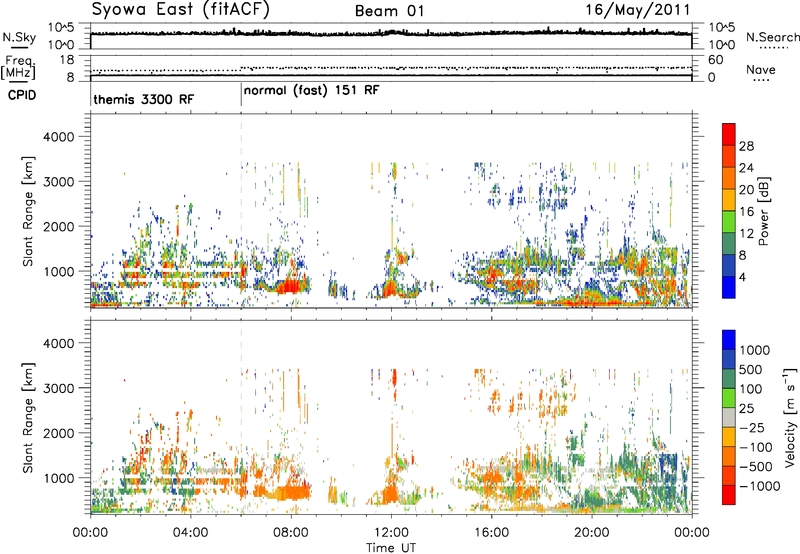Select the 'Beam 01' label

pos(390,11)
